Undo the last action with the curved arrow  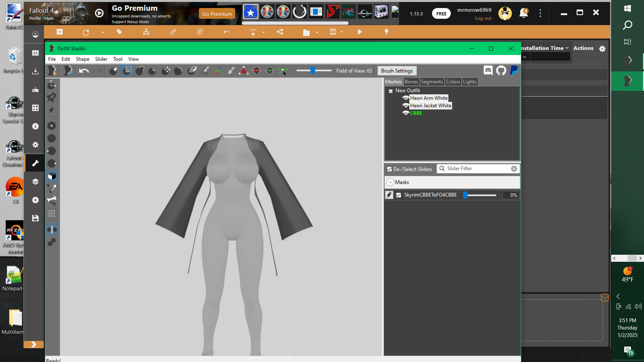pos(84,71)
